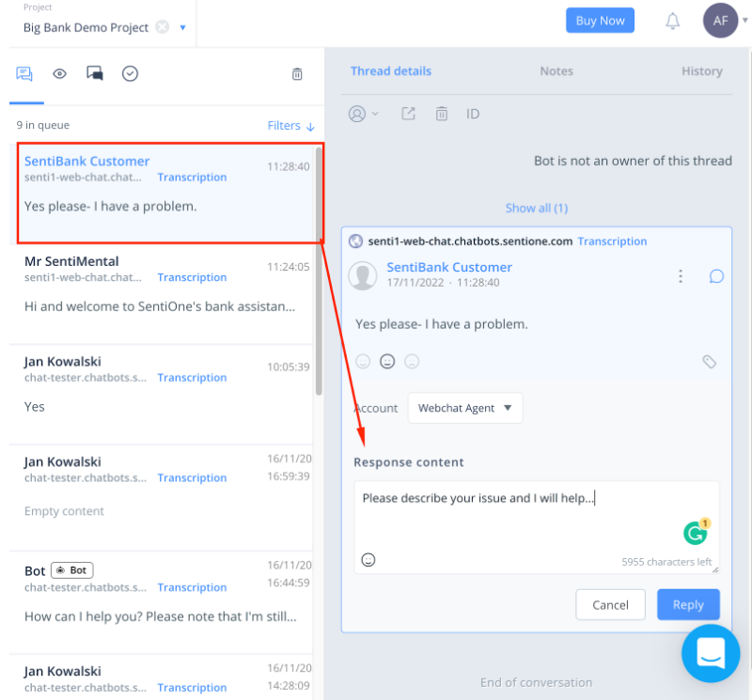Screen dimensions: 752x700
Task: Open the blue chat widget launcher
Action: tap(711, 654)
